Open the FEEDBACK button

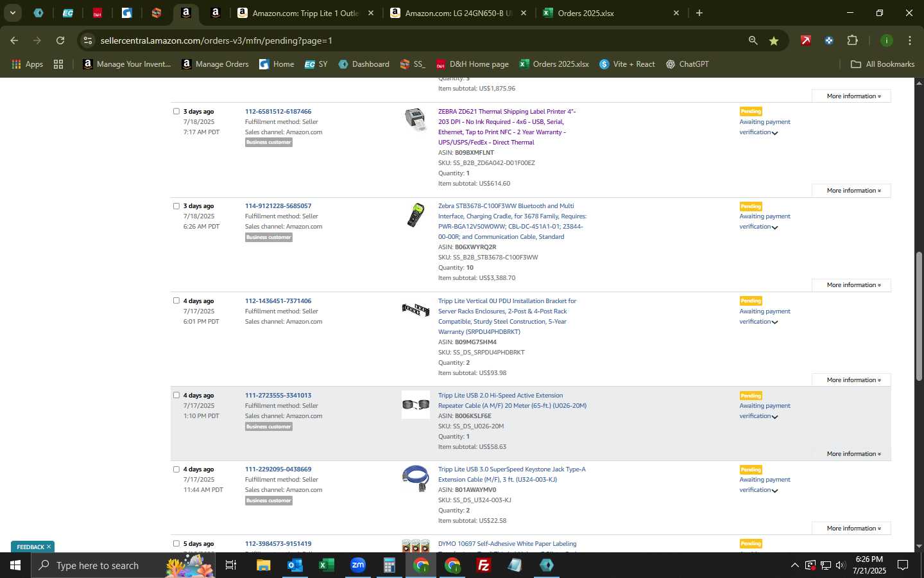tap(30, 547)
